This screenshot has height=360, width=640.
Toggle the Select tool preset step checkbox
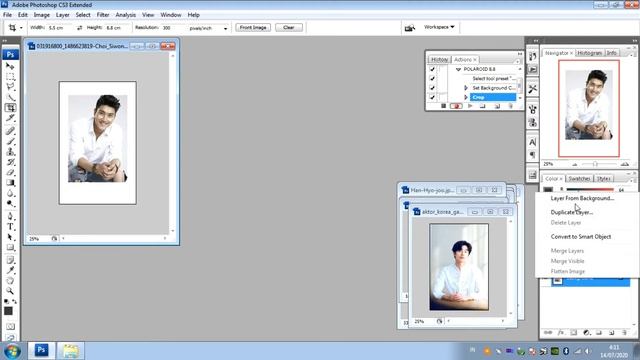(432, 78)
